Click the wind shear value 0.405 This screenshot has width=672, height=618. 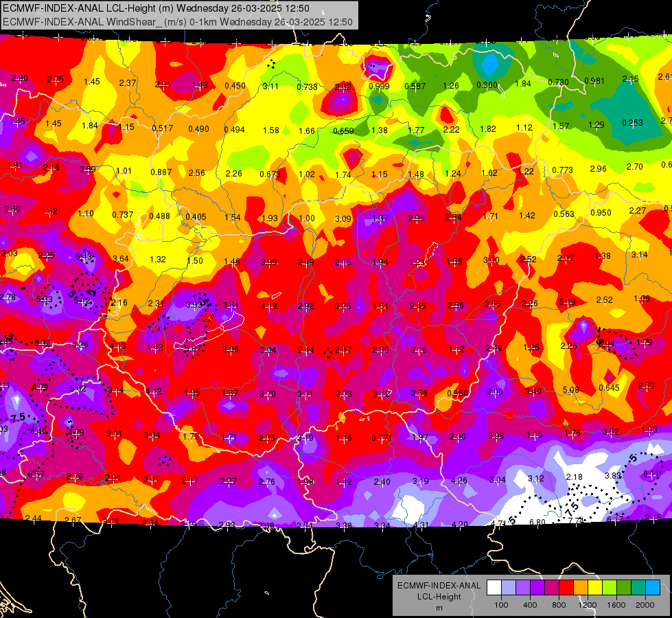click(196, 216)
